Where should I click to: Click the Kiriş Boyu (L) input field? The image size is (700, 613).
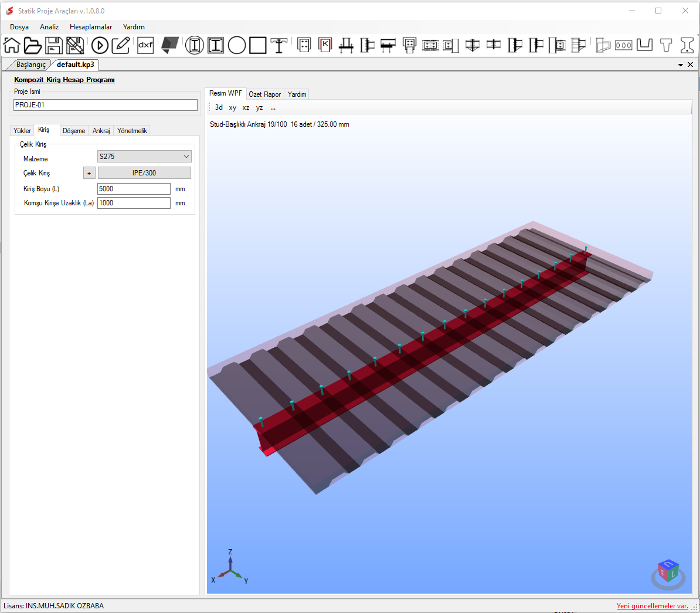pyautogui.click(x=134, y=189)
